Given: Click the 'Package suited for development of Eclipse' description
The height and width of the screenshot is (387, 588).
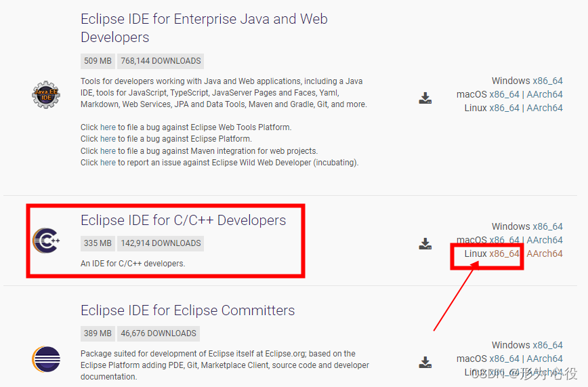Looking at the screenshot, I should [x=225, y=365].
